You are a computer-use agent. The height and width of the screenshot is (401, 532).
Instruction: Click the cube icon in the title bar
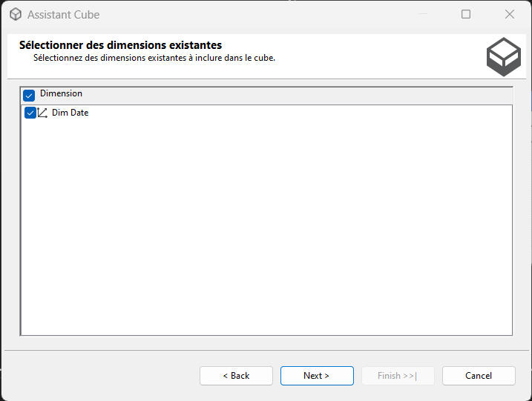click(x=16, y=15)
